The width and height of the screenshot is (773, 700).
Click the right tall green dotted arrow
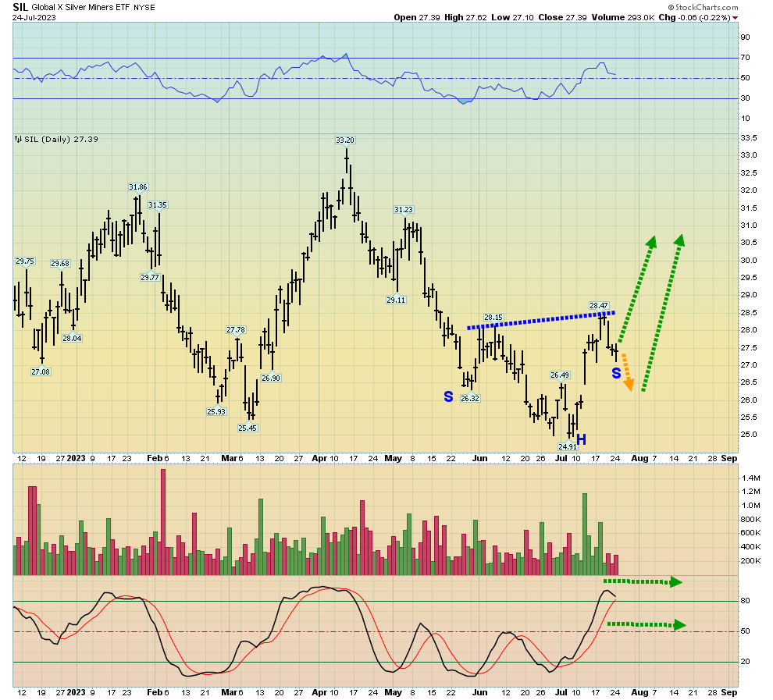coord(663,313)
